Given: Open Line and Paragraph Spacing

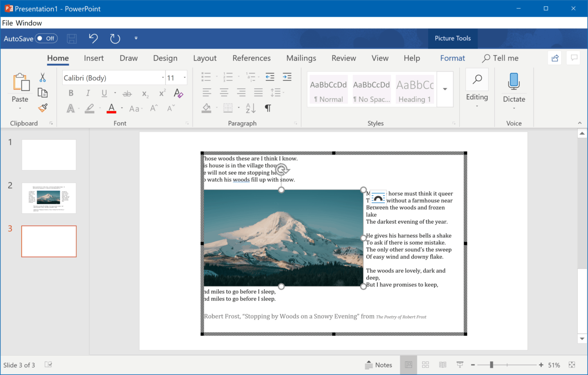Looking at the screenshot, I should [276, 92].
